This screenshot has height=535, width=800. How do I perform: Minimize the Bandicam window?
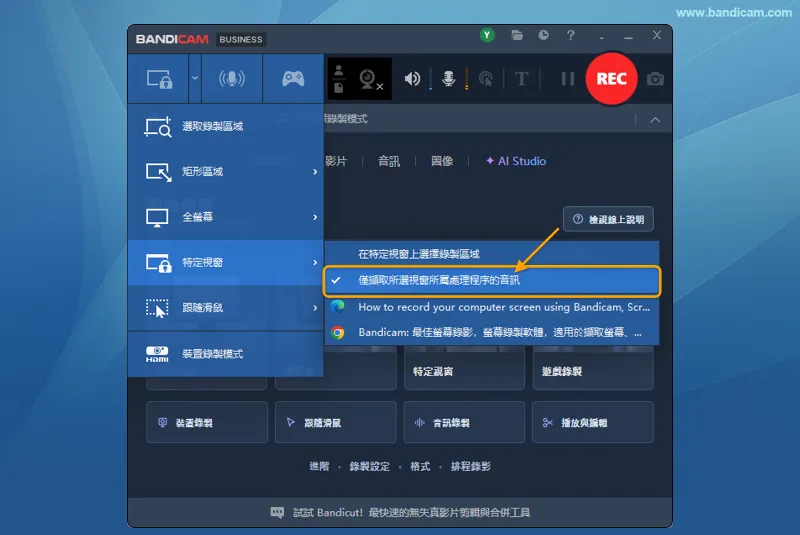coord(629,36)
